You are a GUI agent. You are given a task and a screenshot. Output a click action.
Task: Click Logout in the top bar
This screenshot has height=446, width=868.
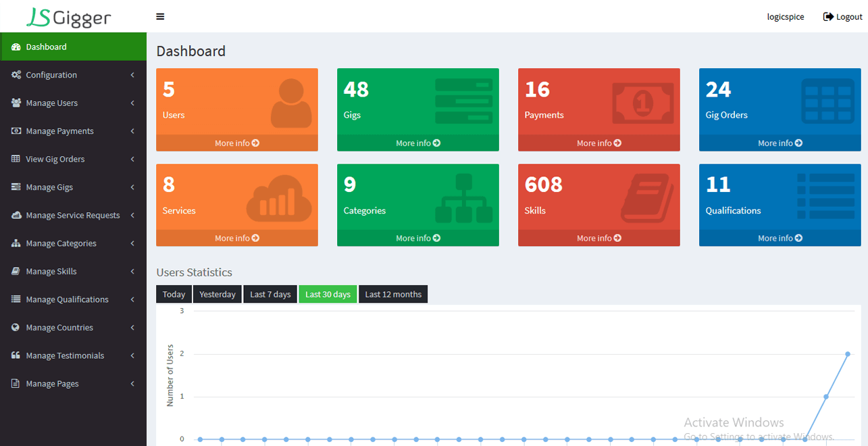(842, 17)
